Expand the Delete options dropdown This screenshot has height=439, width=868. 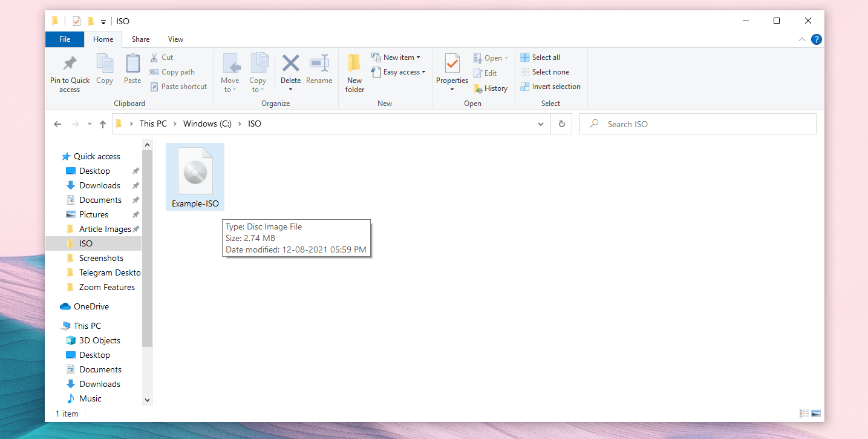(291, 90)
